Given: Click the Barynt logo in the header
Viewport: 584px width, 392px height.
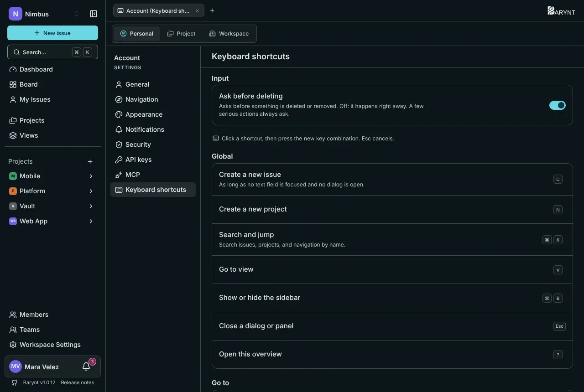Looking at the screenshot, I should [561, 10].
